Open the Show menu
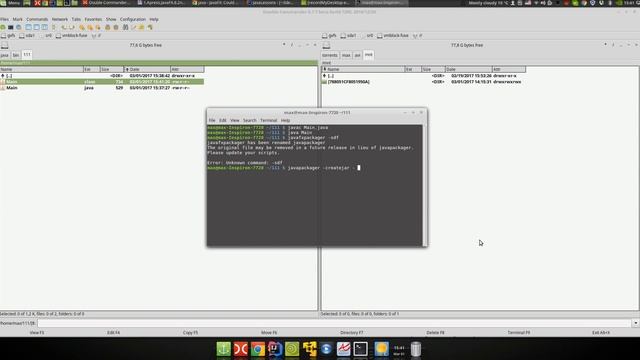The height and width of the screenshot is (360, 640). 111,19
